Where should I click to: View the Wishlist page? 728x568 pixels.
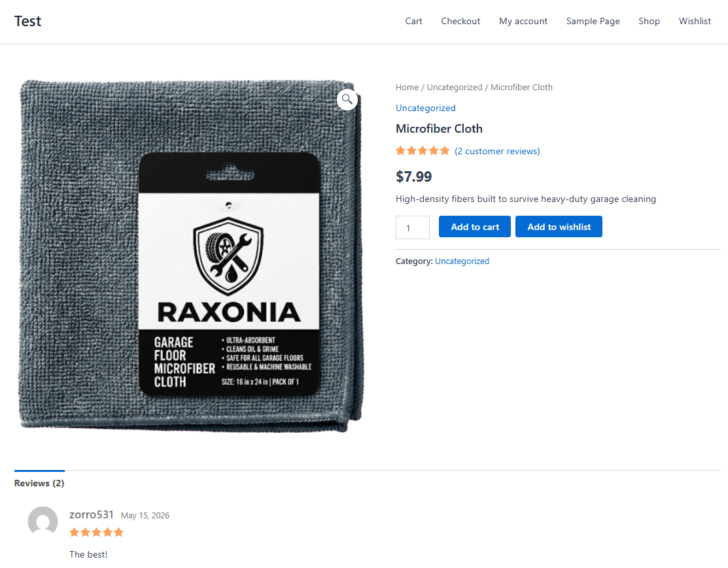point(695,22)
